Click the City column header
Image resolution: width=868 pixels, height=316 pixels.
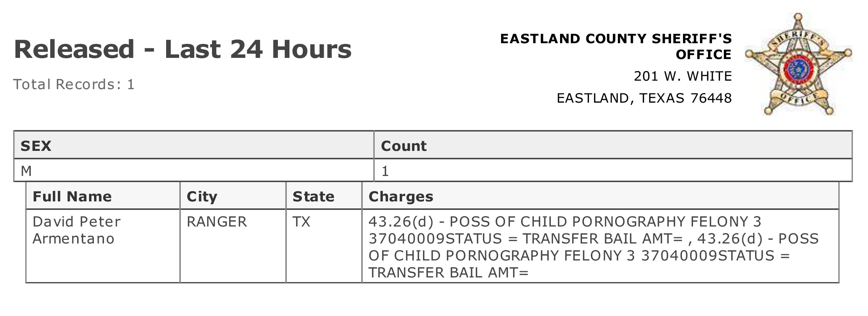click(x=233, y=196)
